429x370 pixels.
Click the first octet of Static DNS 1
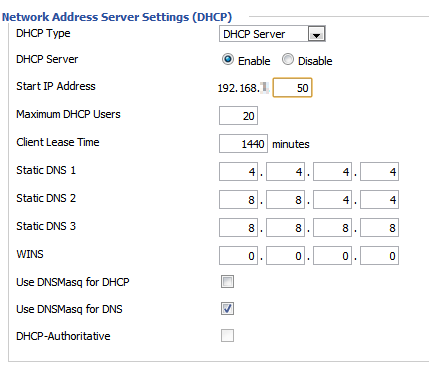click(x=238, y=172)
